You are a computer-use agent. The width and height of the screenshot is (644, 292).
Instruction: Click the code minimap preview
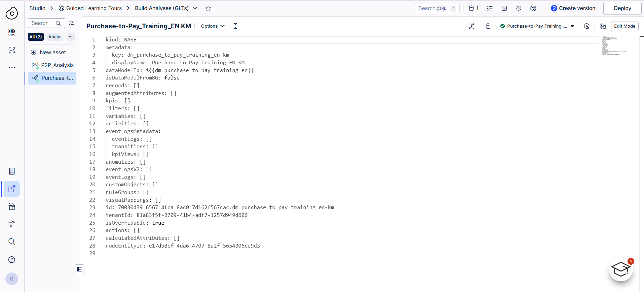[x=614, y=45]
